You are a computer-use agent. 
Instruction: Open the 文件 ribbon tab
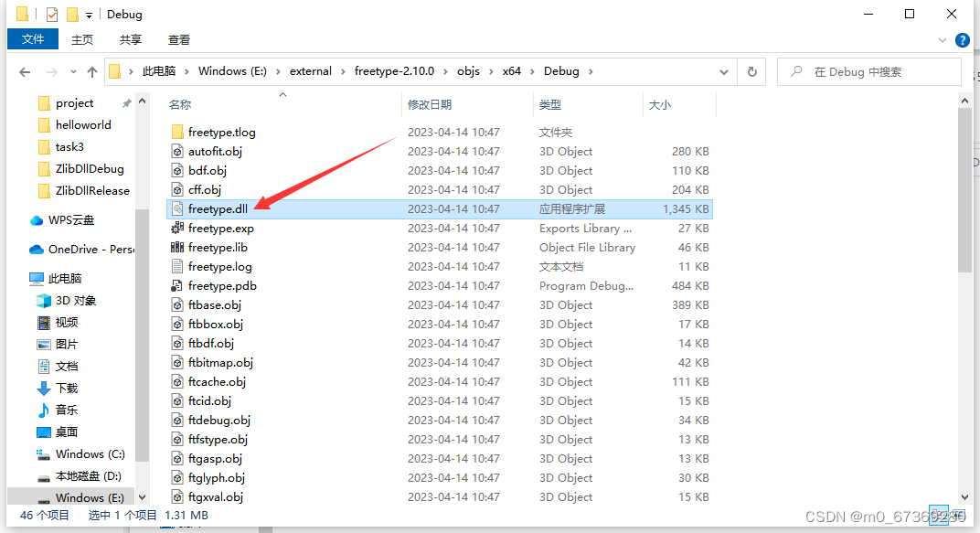33,39
